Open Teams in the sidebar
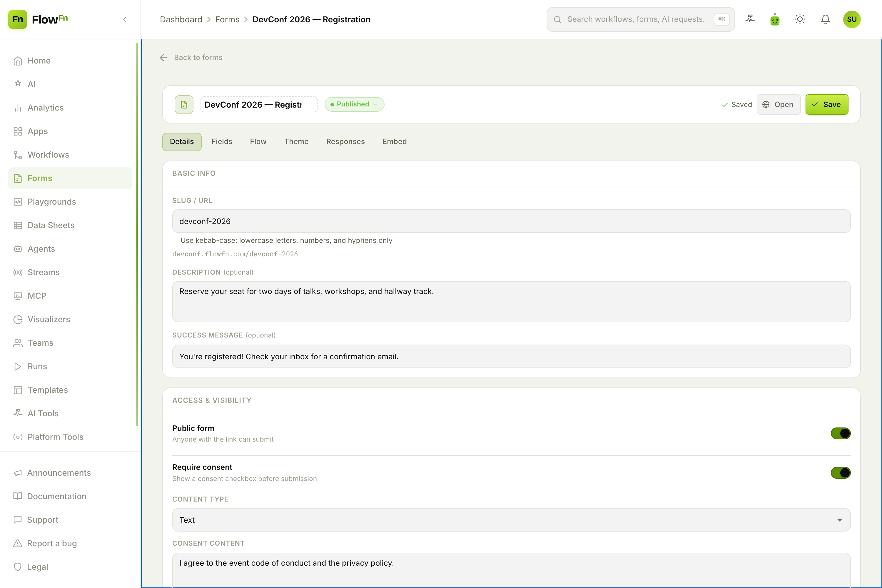Image resolution: width=882 pixels, height=588 pixels. tap(70, 343)
